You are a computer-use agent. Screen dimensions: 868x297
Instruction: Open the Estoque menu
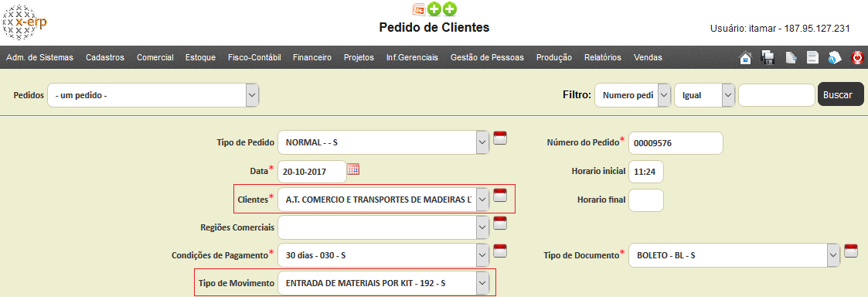pos(201,58)
